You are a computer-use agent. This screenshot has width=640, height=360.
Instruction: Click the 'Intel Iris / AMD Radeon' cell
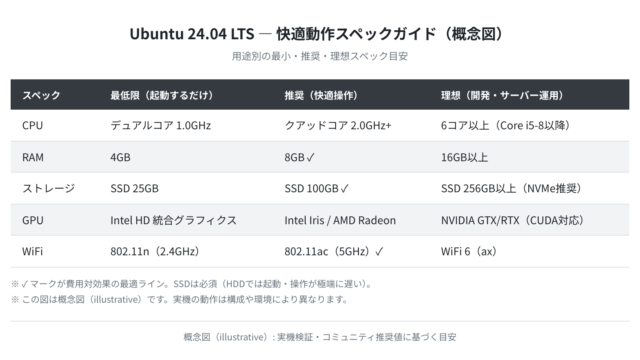(x=340, y=220)
